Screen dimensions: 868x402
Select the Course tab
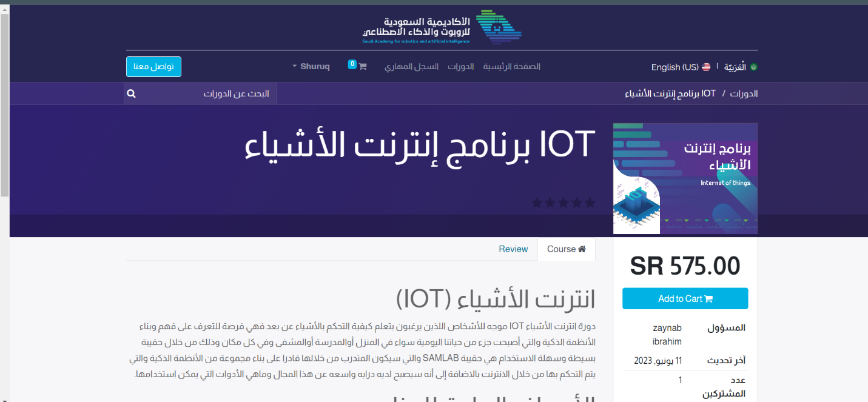click(x=566, y=249)
